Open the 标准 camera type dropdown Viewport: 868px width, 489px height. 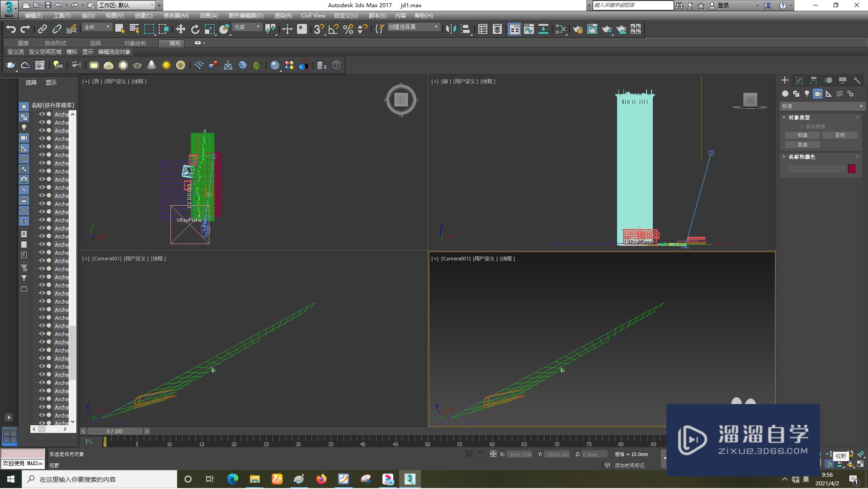(x=822, y=106)
